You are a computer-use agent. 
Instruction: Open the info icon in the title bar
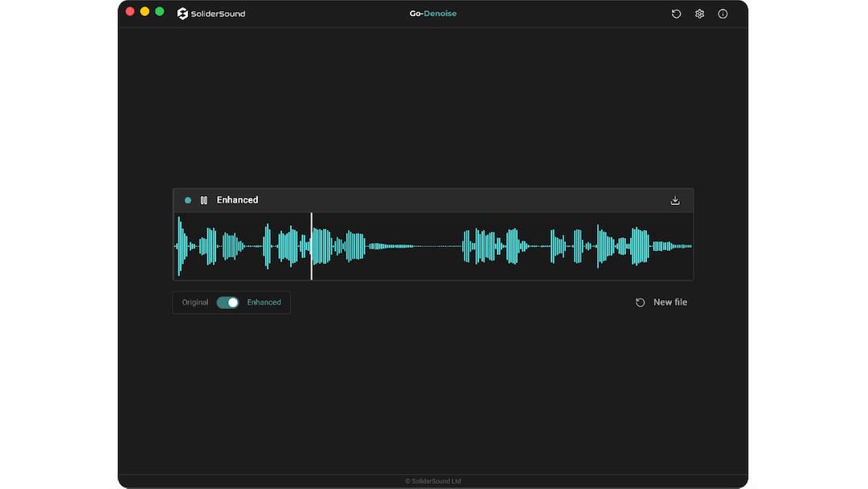723,14
